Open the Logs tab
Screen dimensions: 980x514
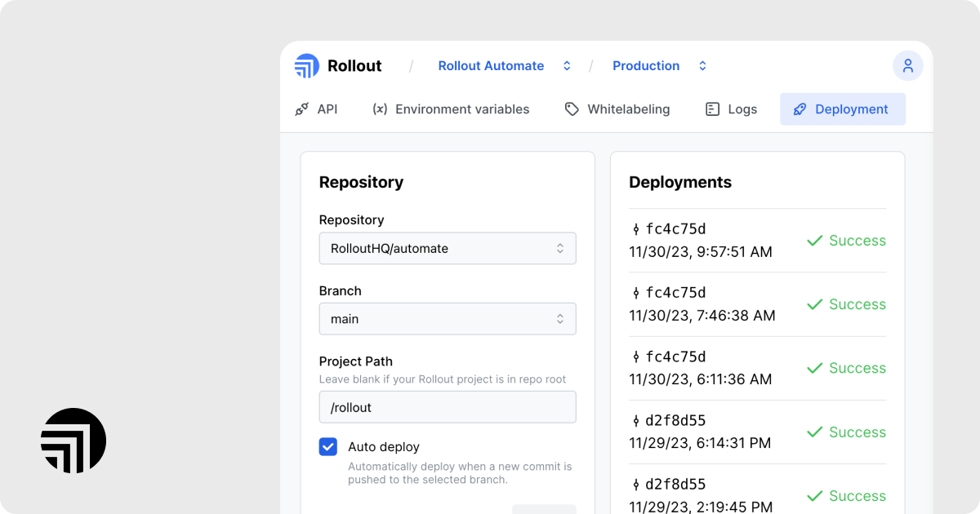732,109
